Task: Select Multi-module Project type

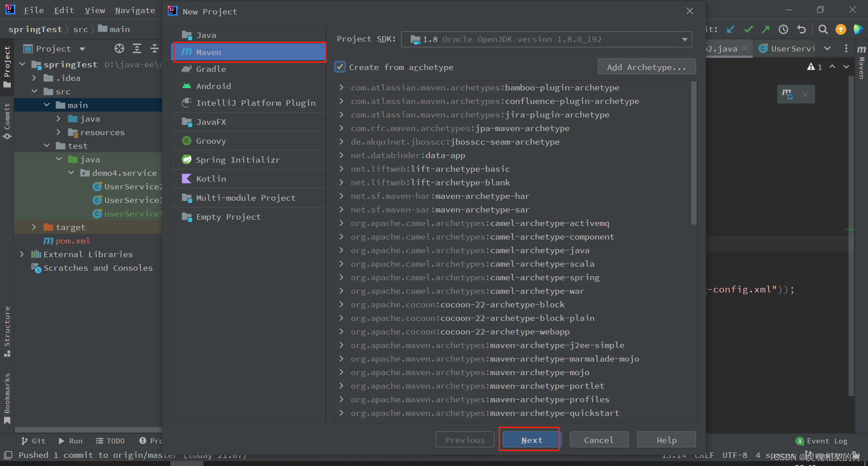Action: [248, 198]
